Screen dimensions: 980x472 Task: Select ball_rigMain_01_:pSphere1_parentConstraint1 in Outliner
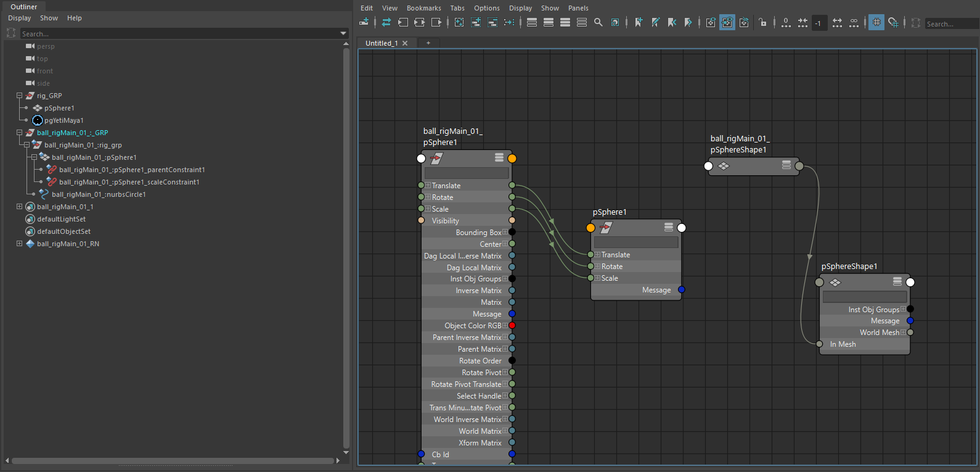coord(132,170)
